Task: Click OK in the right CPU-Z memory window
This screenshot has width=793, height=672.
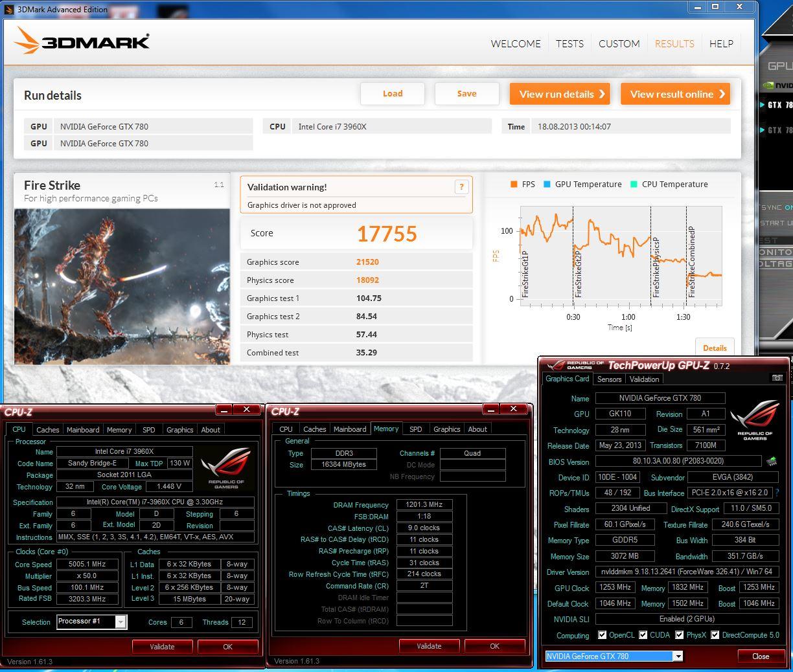Action: [494, 646]
